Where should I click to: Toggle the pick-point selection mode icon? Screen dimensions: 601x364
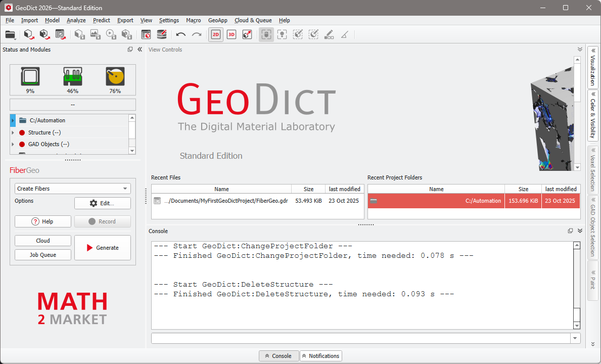click(x=282, y=34)
